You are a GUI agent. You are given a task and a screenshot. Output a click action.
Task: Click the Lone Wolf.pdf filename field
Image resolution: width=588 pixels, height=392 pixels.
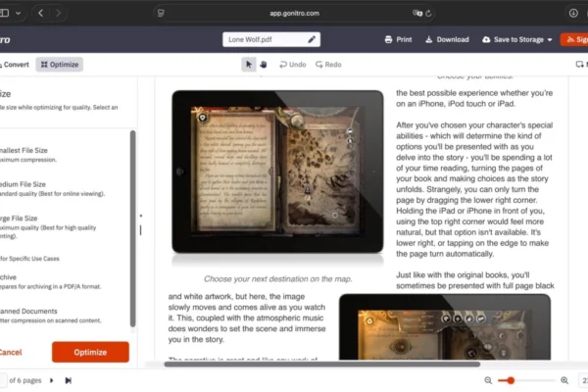[x=271, y=39]
